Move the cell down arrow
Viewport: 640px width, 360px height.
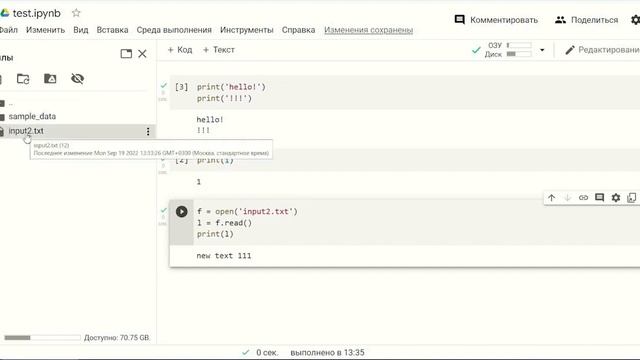pyautogui.click(x=567, y=198)
